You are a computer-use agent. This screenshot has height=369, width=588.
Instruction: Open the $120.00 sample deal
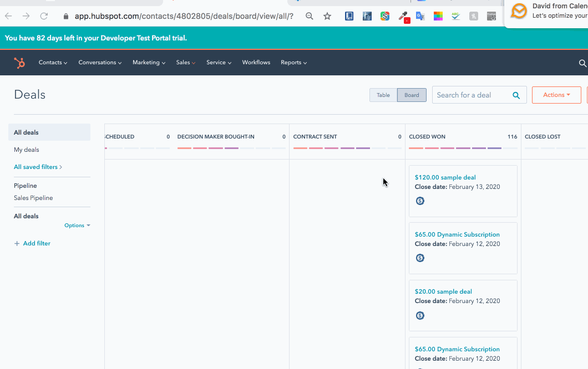pos(445,177)
